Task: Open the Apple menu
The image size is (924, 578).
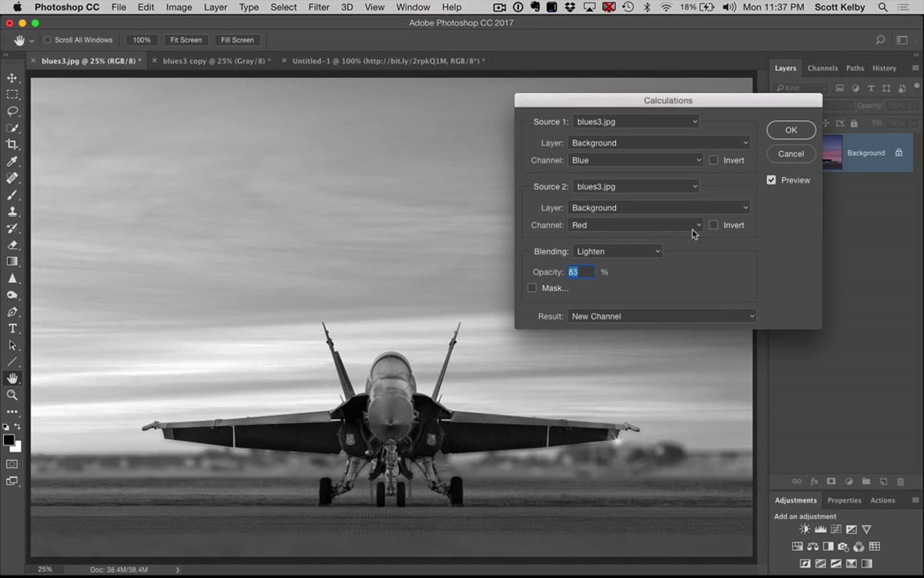Action: 17,7
